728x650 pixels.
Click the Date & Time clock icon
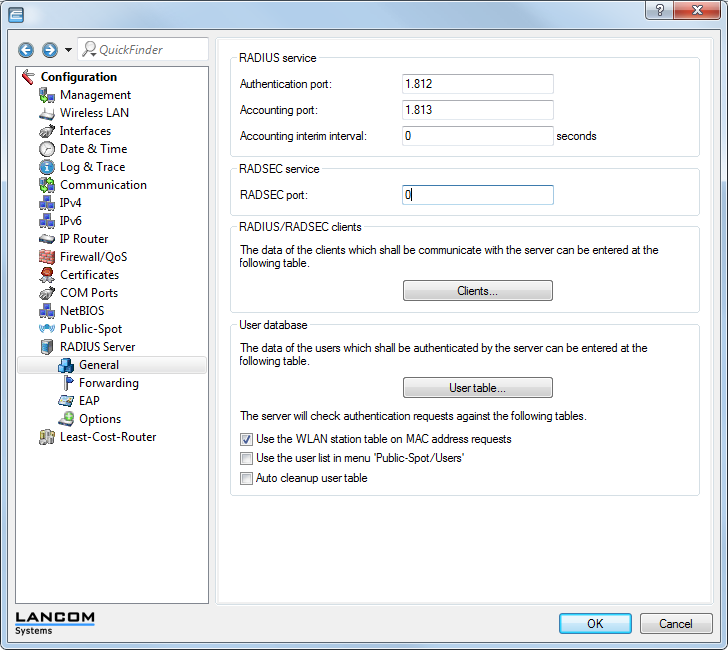tap(46, 149)
